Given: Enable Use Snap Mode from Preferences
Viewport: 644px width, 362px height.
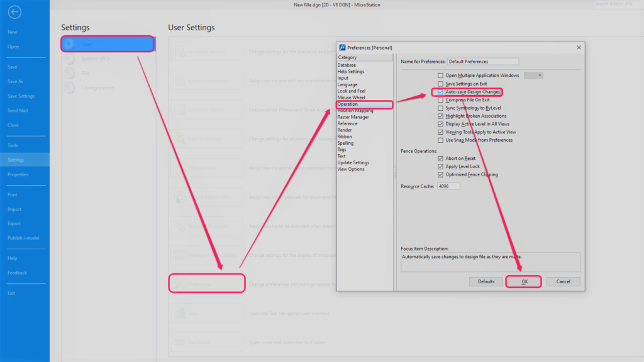Looking at the screenshot, I should pyautogui.click(x=440, y=140).
